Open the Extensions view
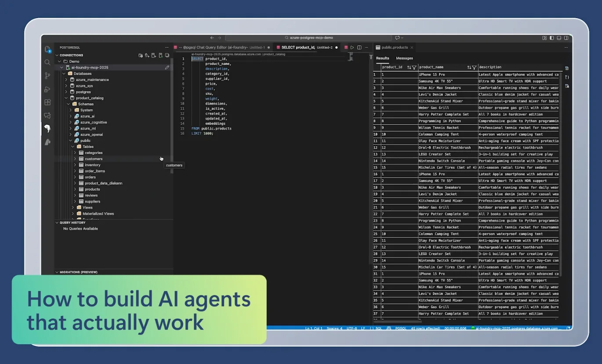 (x=48, y=102)
